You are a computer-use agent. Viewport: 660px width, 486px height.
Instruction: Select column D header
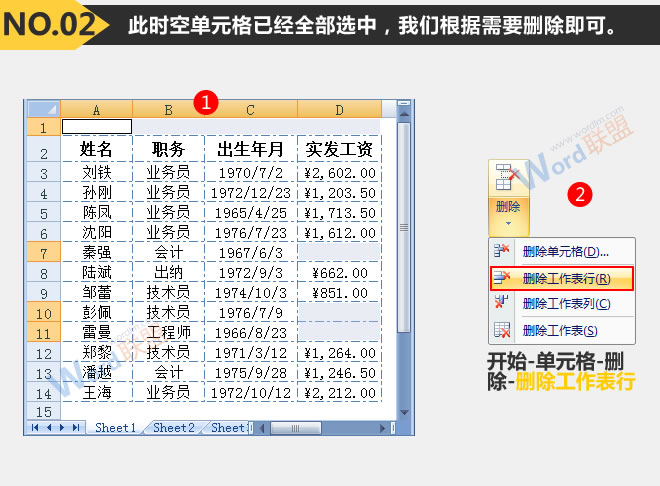[x=339, y=110]
